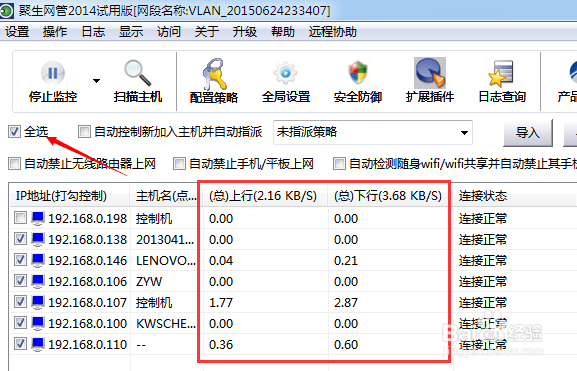
Task: Open the 未指派策略 policy dropdown
Action: point(373,132)
